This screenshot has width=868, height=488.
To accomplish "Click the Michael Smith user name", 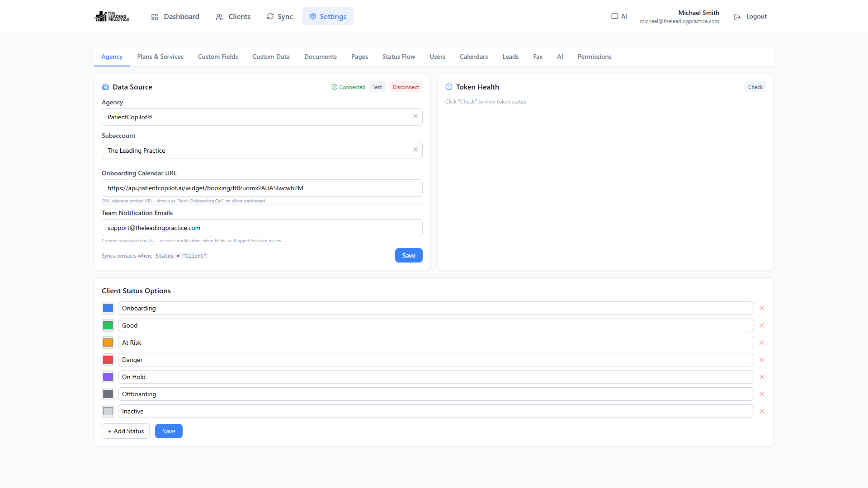I will (698, 13).
